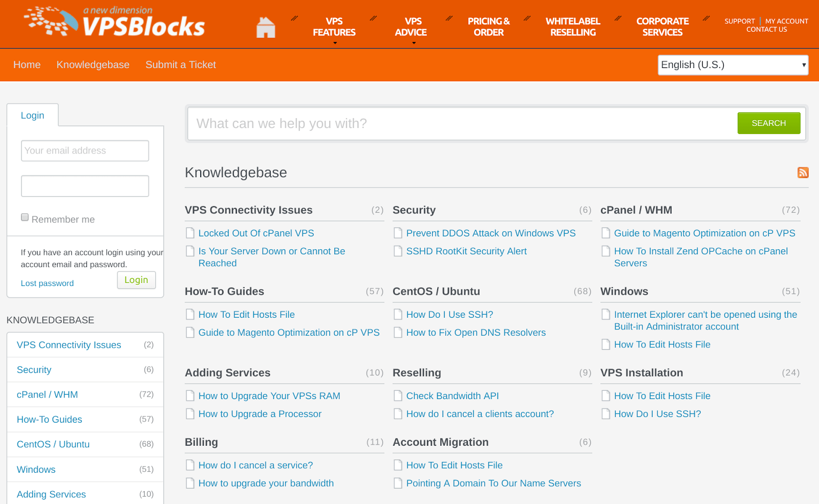The image size is (819, 504).
Task: Open Prevent DDOS Attack on Windows VPS article
Action: pos(491,233)
